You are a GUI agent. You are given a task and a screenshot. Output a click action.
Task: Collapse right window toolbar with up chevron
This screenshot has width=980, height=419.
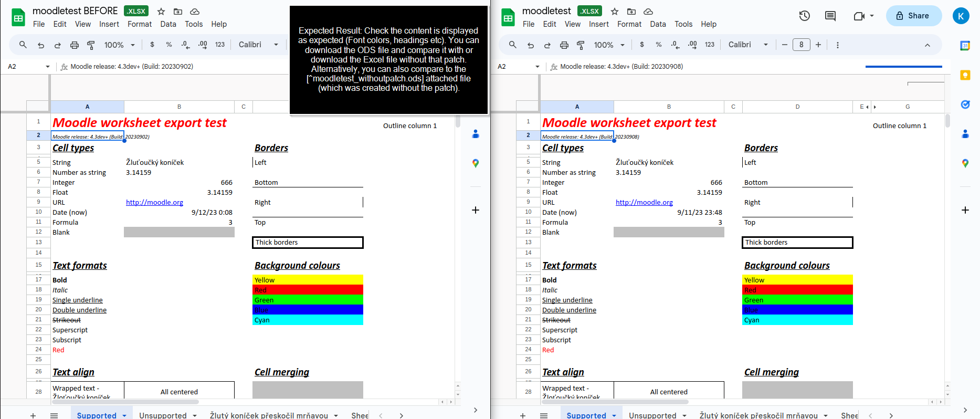coord(928,45)
